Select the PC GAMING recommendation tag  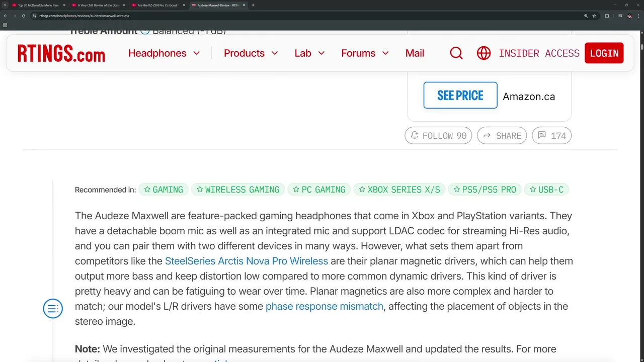(319, 190)
